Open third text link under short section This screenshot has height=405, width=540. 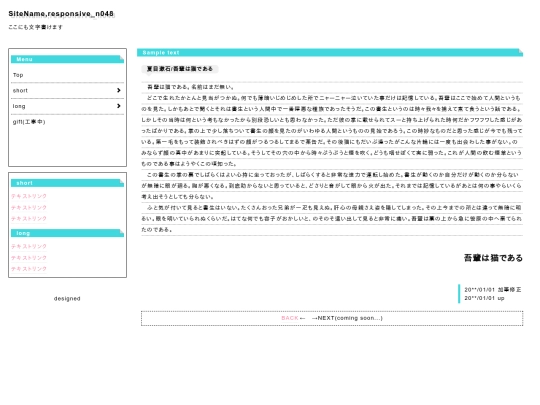(x=29, y=219)
